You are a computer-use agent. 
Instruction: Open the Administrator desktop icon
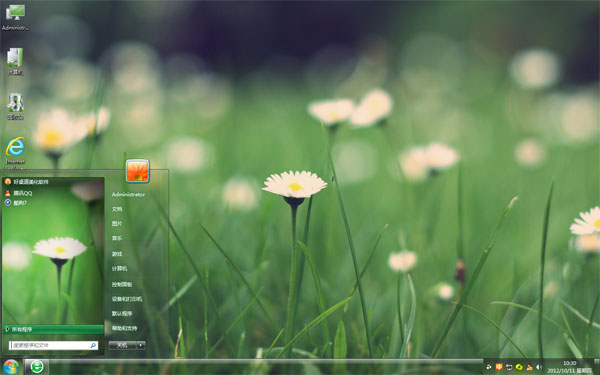point(15,17)
